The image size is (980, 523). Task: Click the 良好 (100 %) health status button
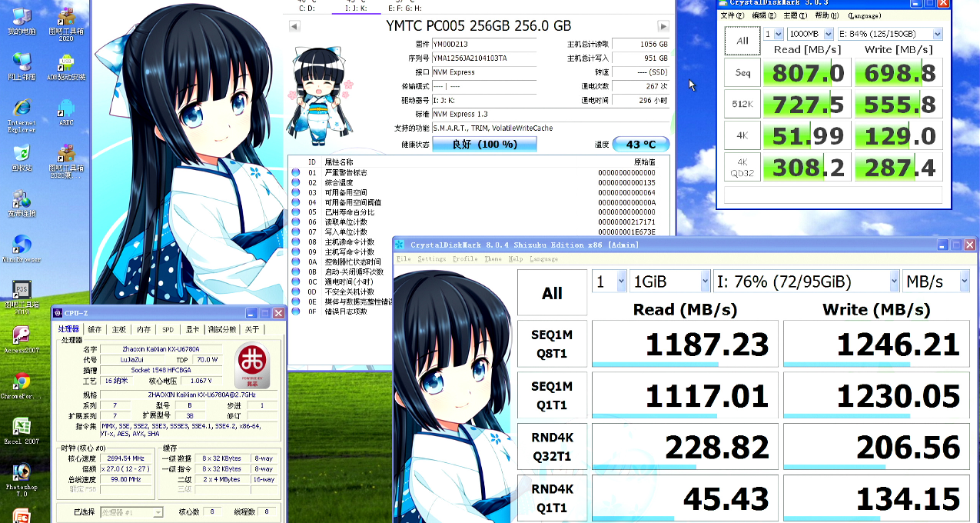click(484, 144)
